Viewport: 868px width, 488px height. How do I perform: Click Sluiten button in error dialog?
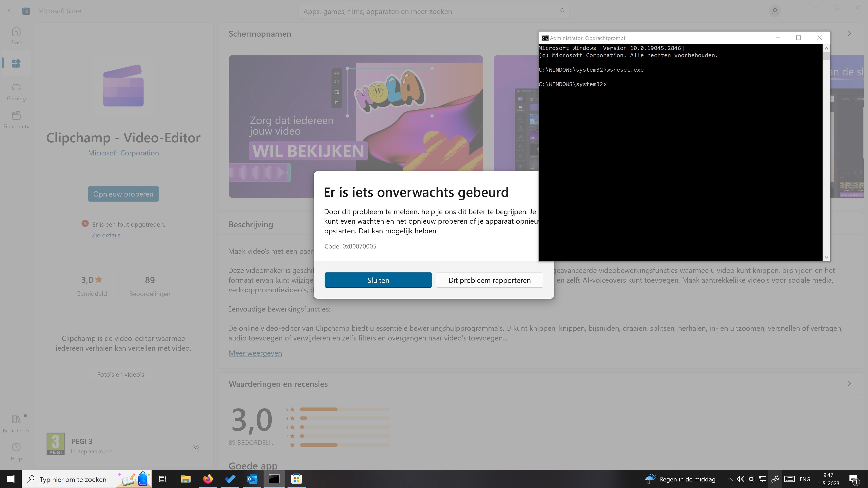coord(378,280)
